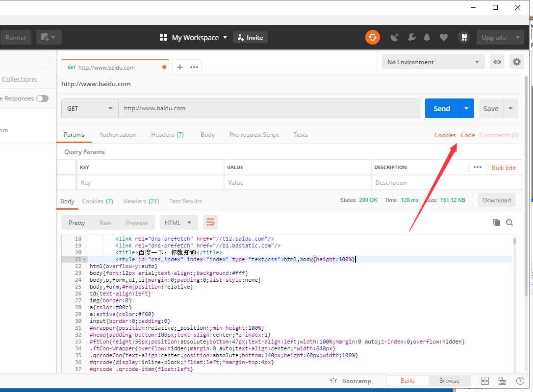Open manage environments gear icon

point(517,62)
